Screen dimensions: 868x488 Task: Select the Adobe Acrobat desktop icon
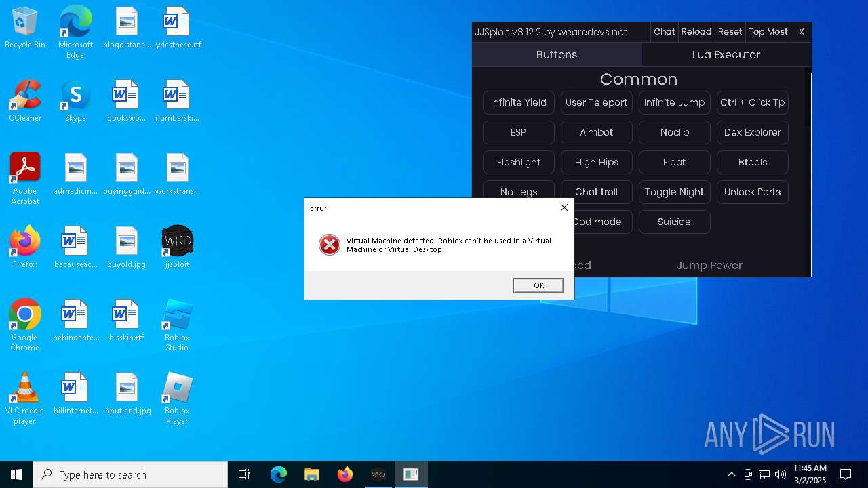(x=25, y=179)
